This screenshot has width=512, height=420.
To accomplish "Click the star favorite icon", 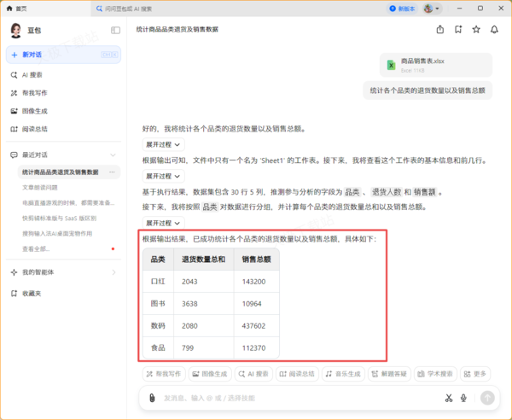I will point(476,30).
